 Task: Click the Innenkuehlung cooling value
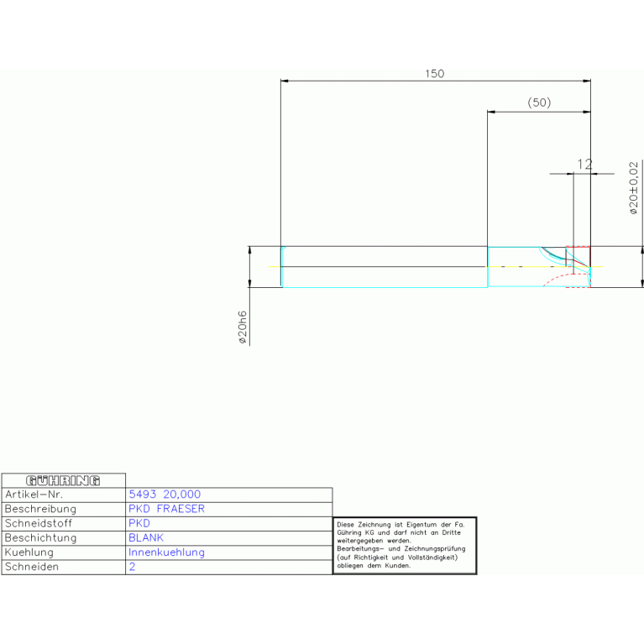coord(166,552)
